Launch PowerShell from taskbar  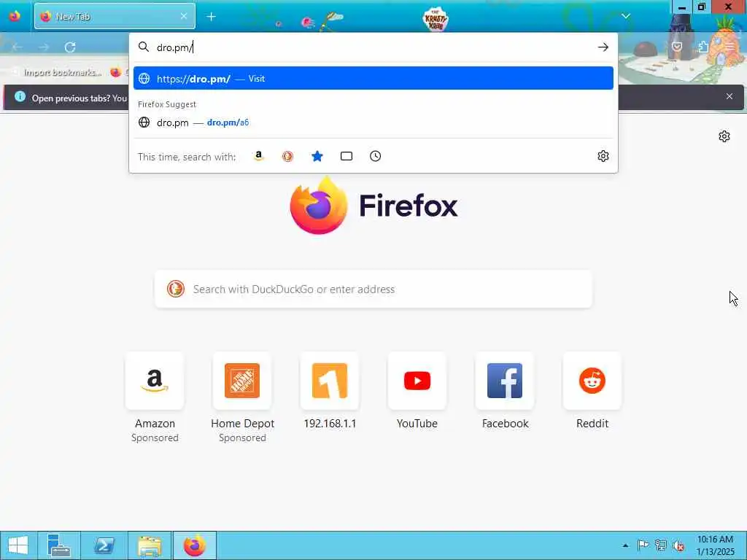[104, 545]
